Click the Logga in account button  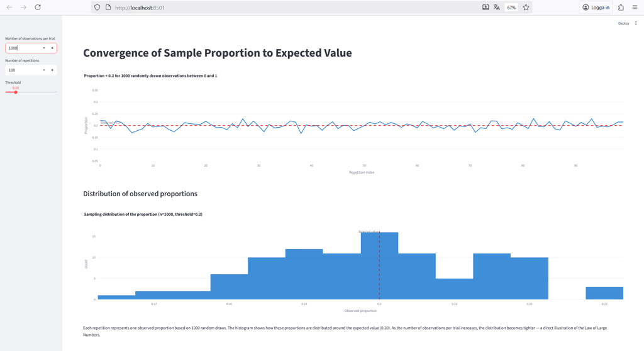click(x=596, y=8)
